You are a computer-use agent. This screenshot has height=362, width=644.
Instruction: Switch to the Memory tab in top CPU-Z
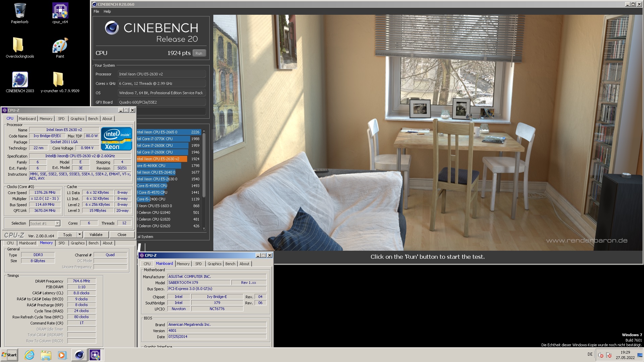[46, 119]
